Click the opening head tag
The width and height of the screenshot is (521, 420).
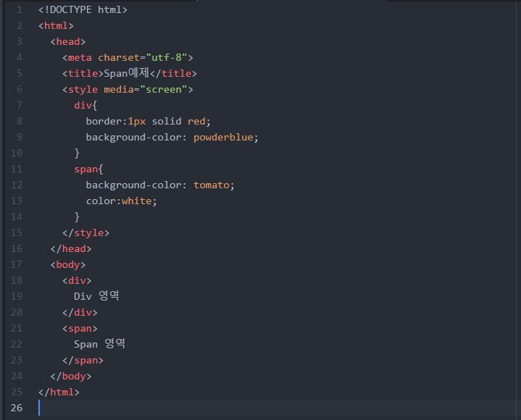coord(68,41)
